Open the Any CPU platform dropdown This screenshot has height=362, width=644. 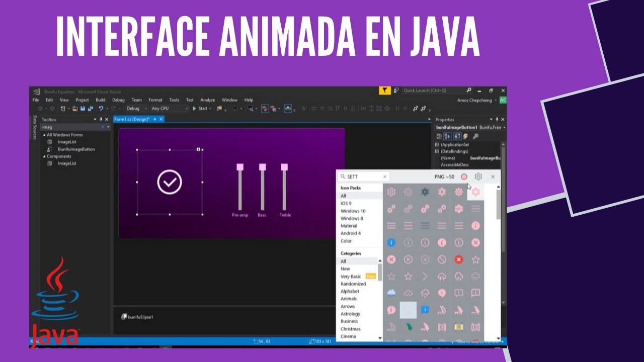170,109
